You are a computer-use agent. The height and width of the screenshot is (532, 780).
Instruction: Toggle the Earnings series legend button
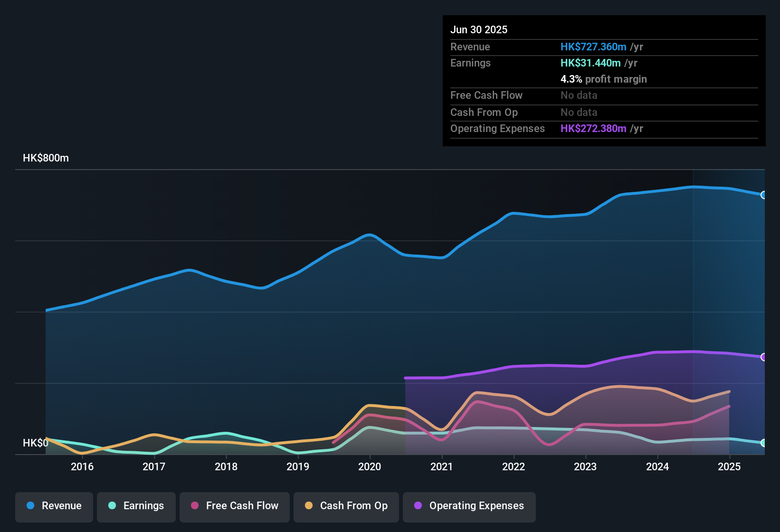tap(136, 506)
